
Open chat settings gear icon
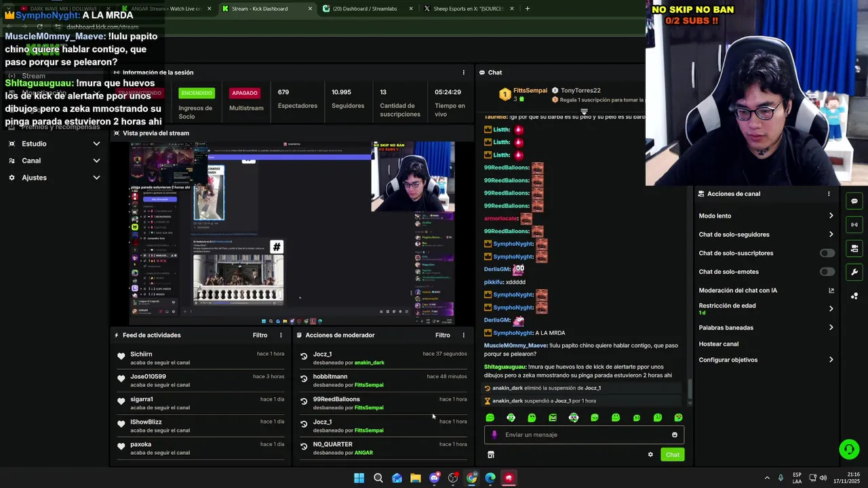pos(650,455)
